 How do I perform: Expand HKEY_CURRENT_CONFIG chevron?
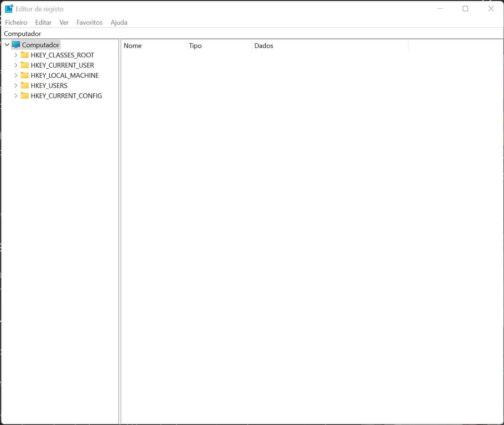pos(16,96)
